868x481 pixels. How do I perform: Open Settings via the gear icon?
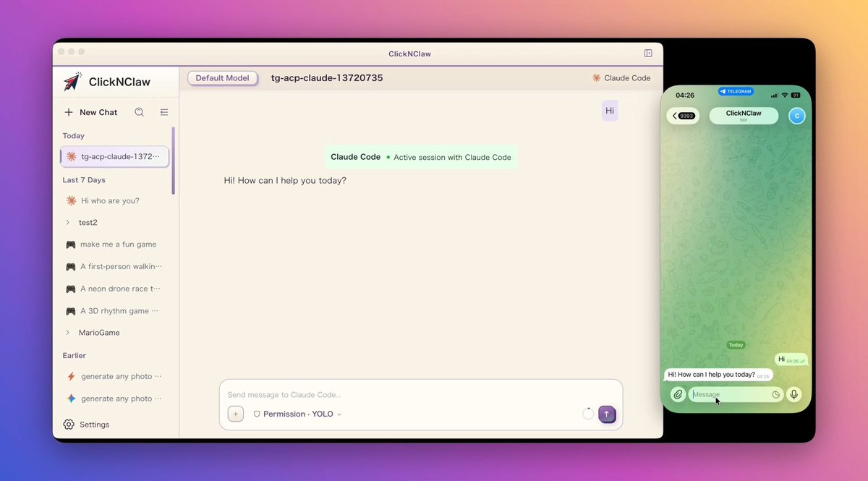tap(69, 425)
